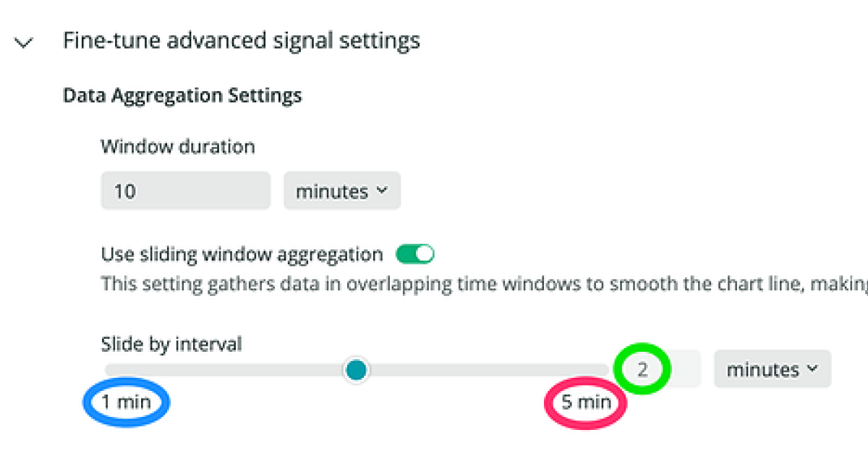Click the circled value 2 field
Image resolution: width=868 pixels, height=456 pixels.
642,368
